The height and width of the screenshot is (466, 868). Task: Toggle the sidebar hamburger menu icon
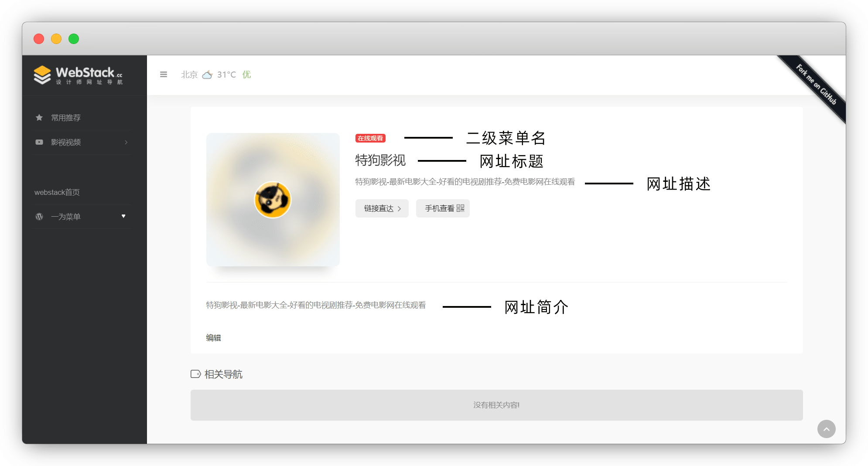click(x=164, y=75)
